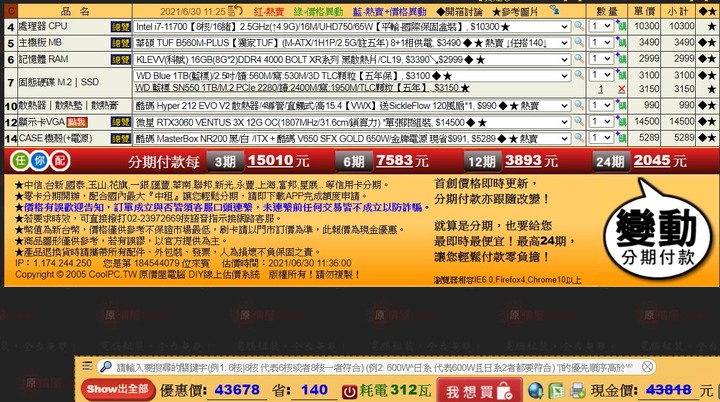
Task: Click 總覽 button in 主機板 MB row
Action: point(120,43)
